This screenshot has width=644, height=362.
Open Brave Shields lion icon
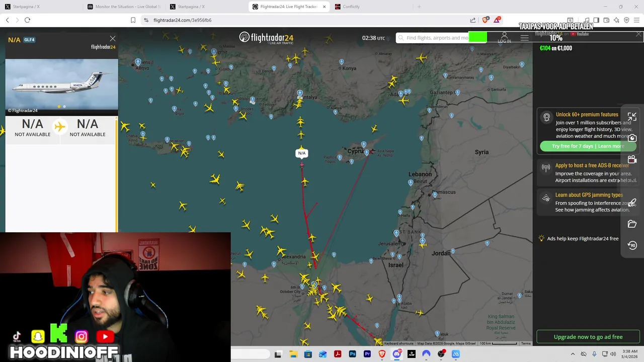pyautogui.click(x=485, y=20)
